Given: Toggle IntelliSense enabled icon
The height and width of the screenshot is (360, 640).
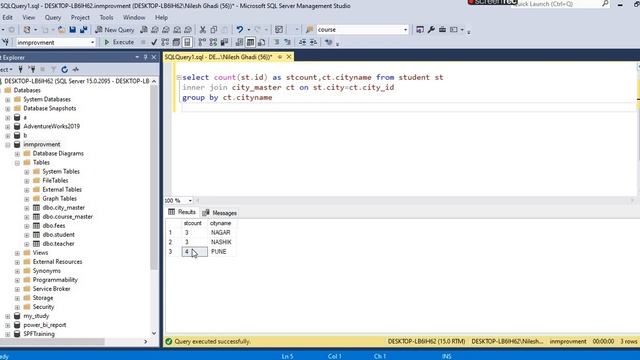Looking at the screenshot, I should click(187, 42).
